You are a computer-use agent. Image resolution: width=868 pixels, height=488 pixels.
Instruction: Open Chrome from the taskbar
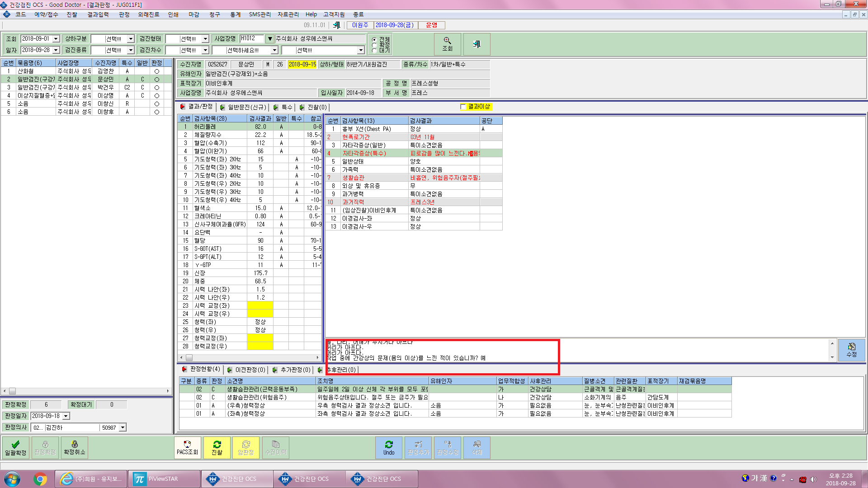point(40,479)
